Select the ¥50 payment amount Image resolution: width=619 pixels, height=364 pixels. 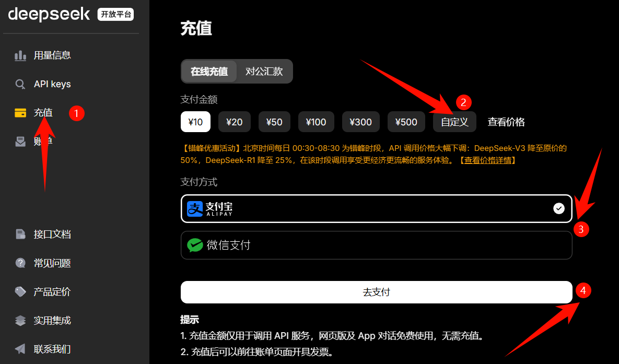click(274, 122)
